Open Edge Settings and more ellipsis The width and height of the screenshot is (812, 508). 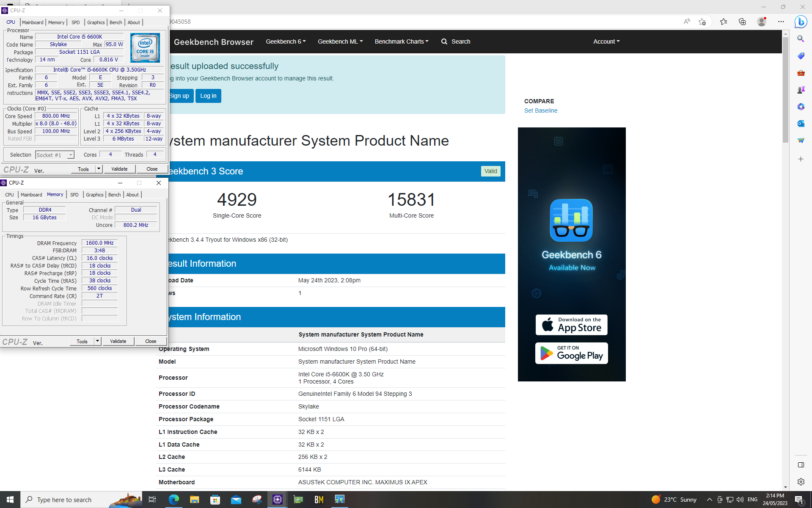(781, 22)
